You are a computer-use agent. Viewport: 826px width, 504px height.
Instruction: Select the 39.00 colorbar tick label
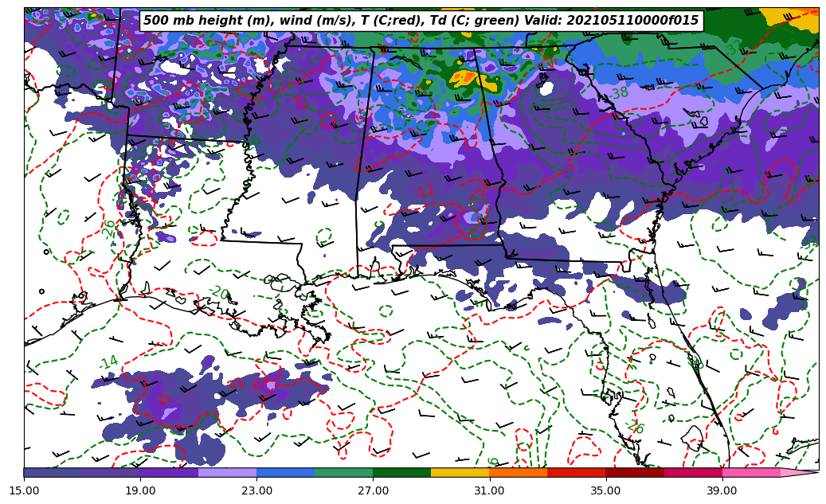pos(722,490)
